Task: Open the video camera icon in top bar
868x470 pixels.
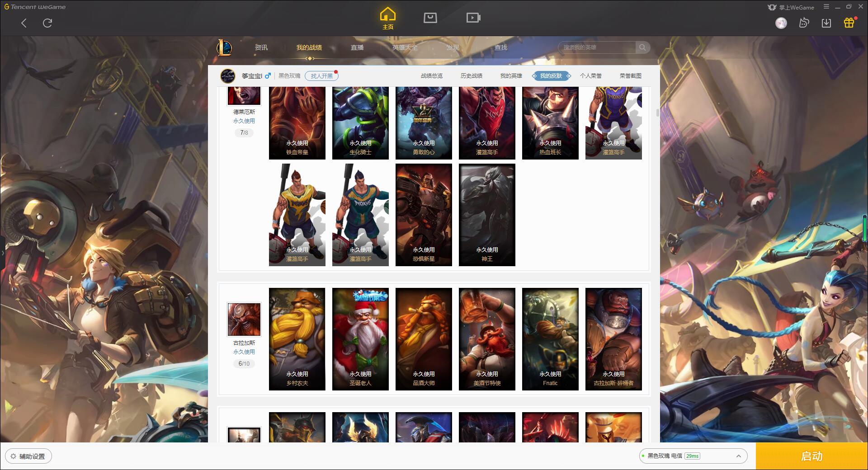Action: 473,18
